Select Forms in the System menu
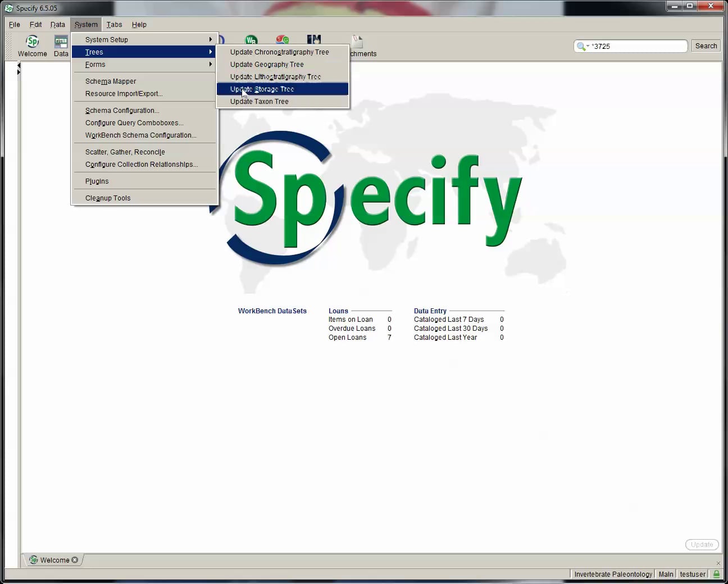The height and width of the screenshot is (584, 728). 144,64
